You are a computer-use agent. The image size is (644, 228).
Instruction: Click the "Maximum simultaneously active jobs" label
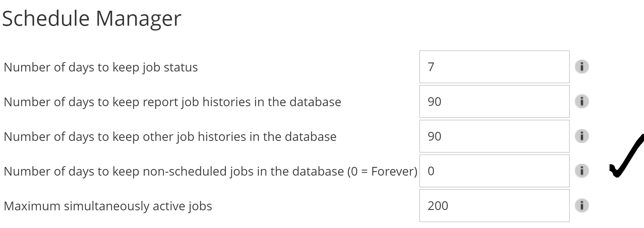(x=108, y=206)
